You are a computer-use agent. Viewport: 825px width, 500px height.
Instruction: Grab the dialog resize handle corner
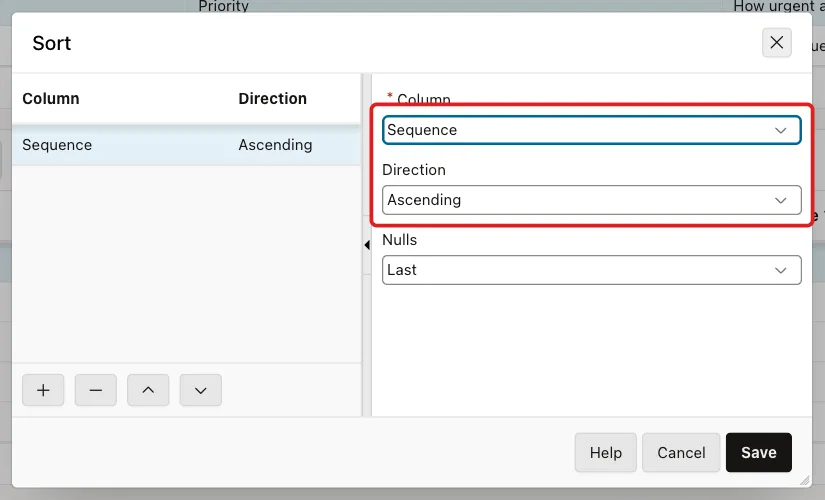805,480
